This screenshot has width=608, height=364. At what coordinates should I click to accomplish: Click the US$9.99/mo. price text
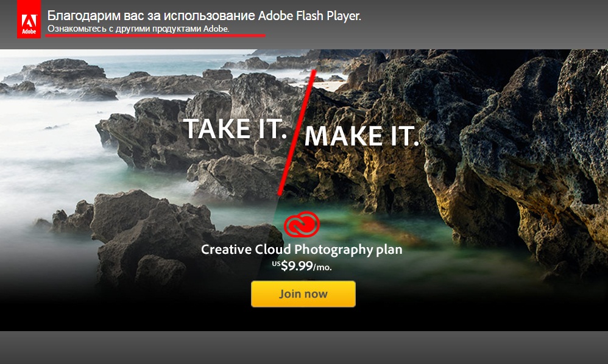click(x=302, y=265)
